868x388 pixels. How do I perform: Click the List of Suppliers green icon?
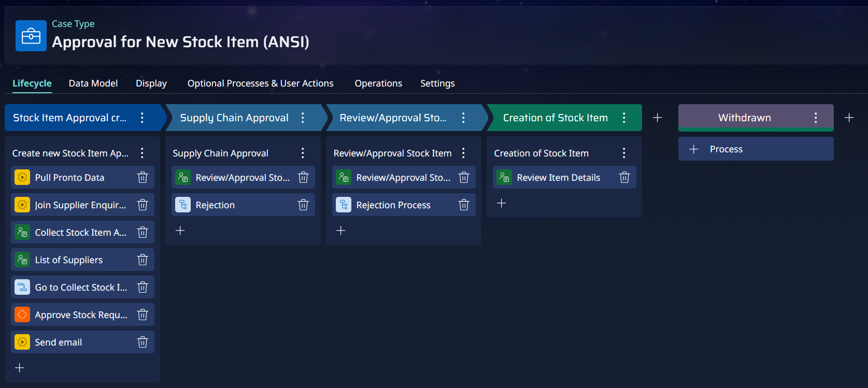[x=22, y=260]
